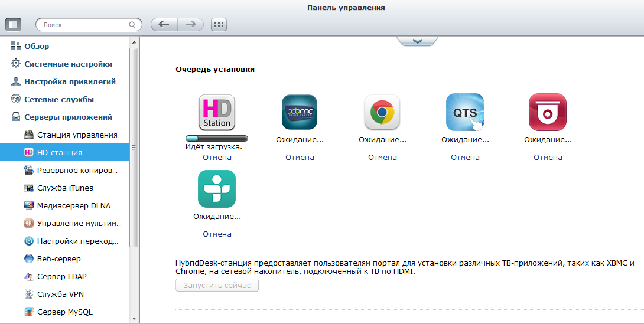Open Системные настройки section
The height and width of the screenshot is (324, 644).
(68, 64)
